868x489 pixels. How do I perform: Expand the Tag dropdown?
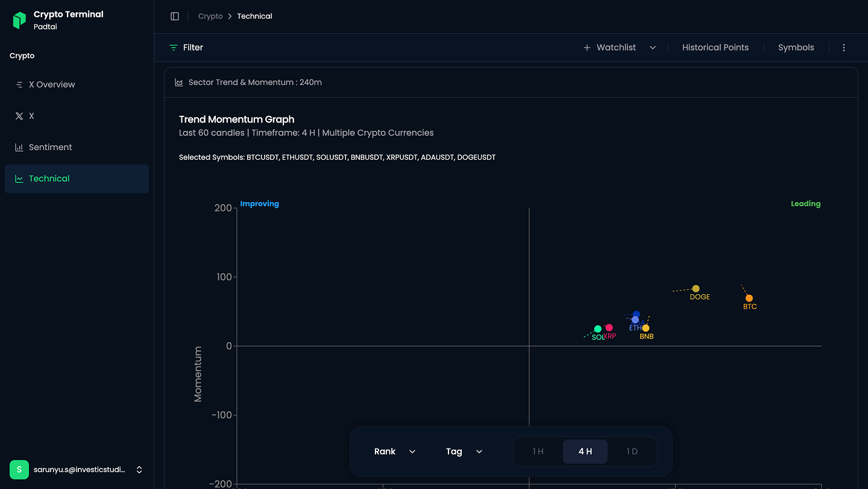click(463, 451)
